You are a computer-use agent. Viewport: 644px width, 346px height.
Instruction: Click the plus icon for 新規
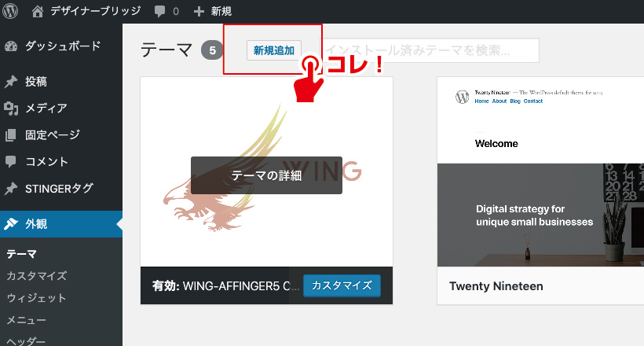tap(199, 12)
